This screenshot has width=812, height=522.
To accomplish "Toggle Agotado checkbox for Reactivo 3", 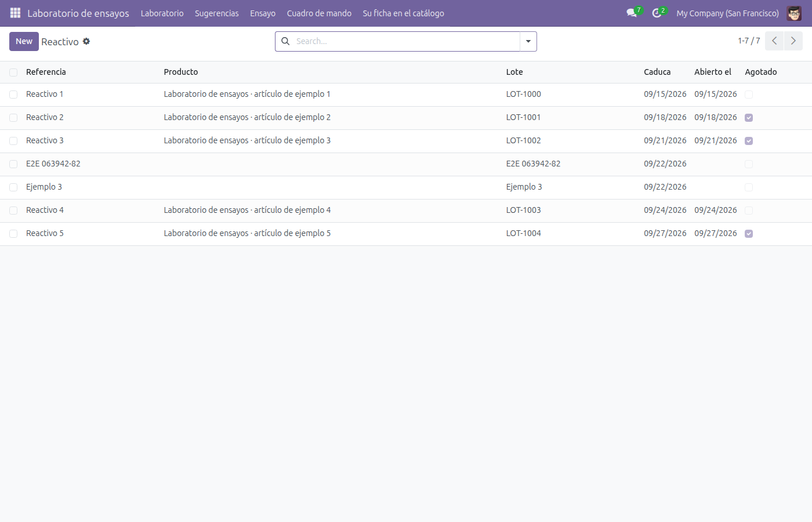I will (749, 141).
